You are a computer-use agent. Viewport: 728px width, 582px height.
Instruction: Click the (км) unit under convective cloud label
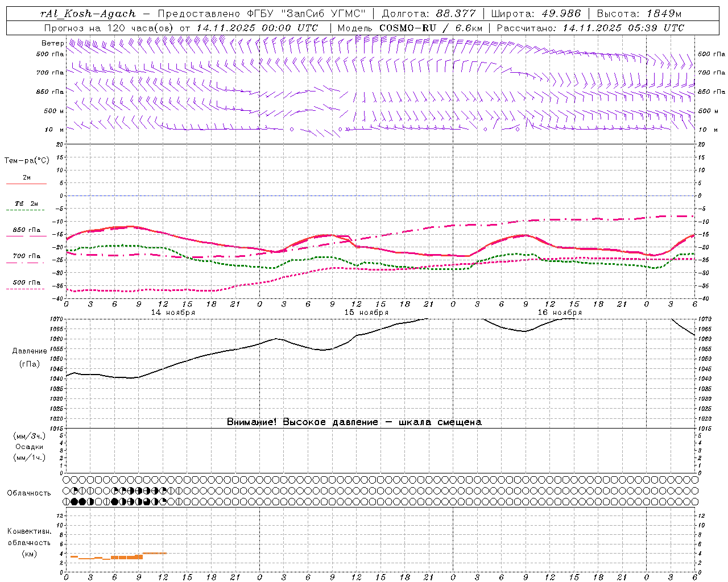30,554
